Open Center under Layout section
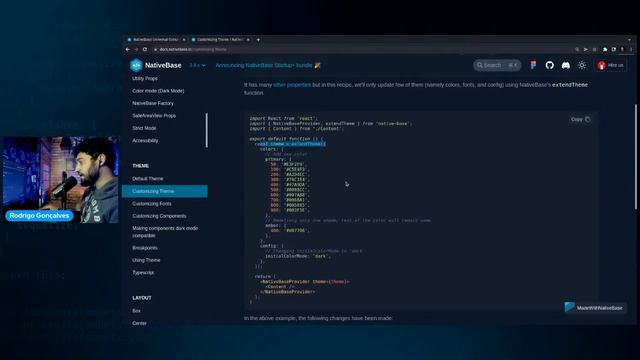The width and height of the screenshot is (640, 360). point(140,323)
